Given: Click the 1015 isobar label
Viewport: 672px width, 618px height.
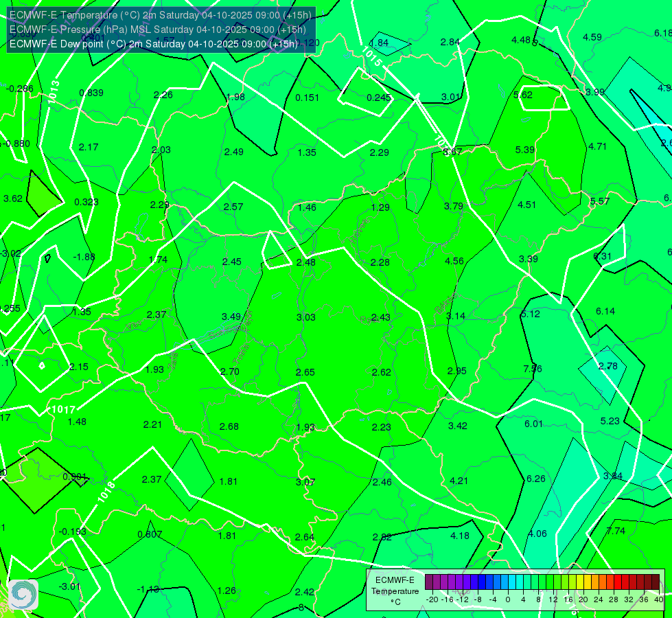Looking at the screenshot, I should (371, 56).
